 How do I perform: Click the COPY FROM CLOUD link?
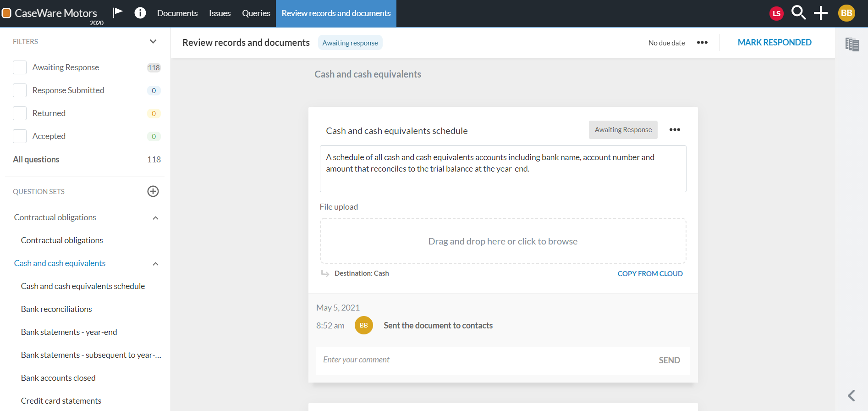650,273
